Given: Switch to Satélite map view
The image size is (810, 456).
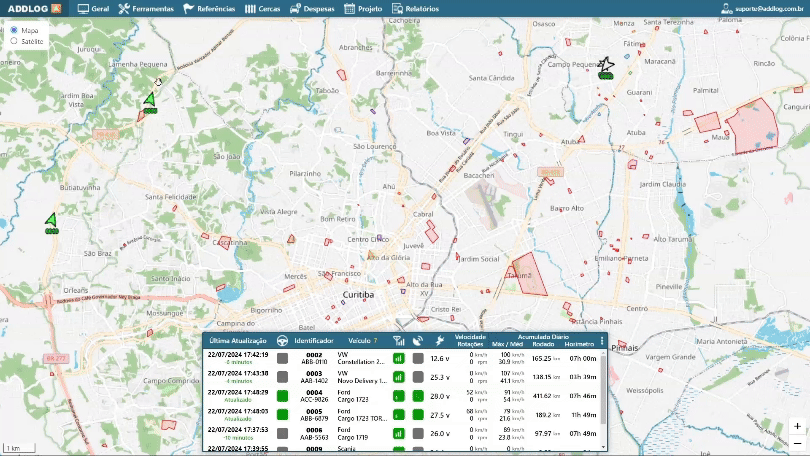Looking at the screenshot, I should (x=14, y=41).
